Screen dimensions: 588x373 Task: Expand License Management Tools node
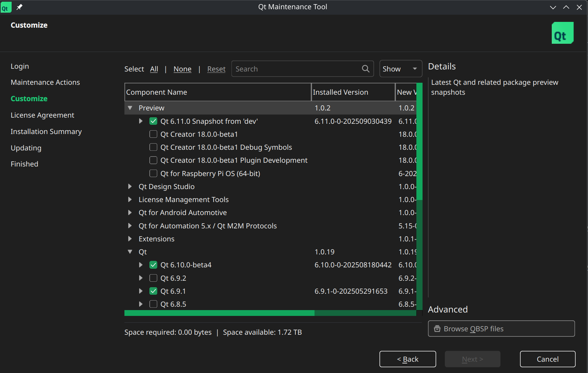130,199
